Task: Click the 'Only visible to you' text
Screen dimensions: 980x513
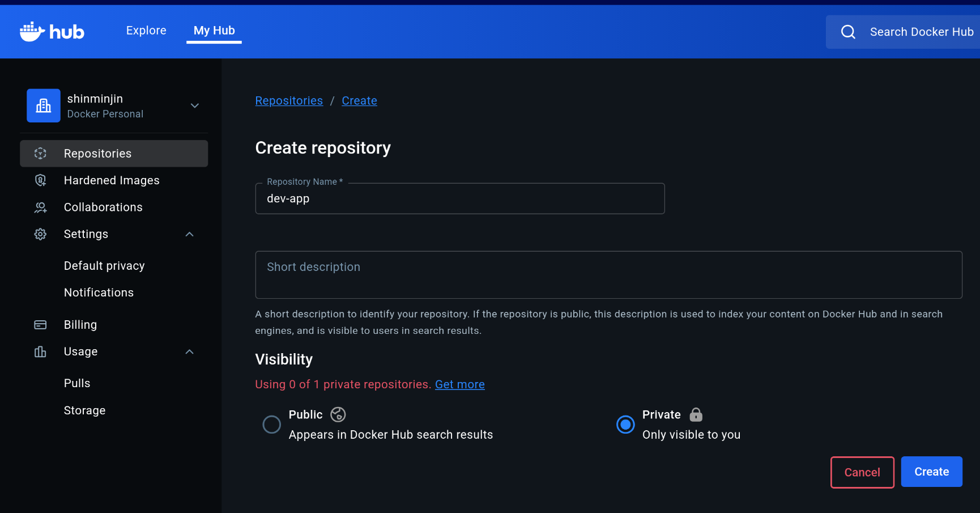Action: click(691, 435)
